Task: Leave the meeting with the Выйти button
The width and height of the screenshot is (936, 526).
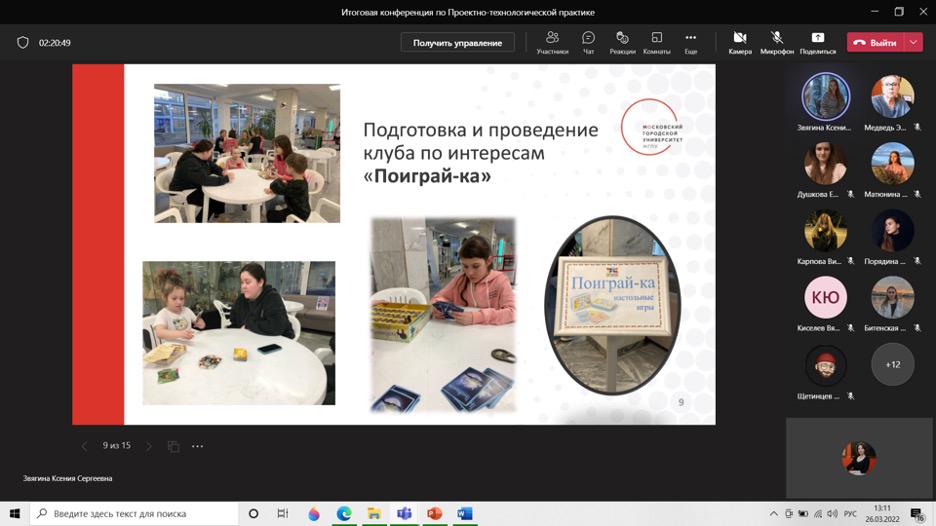Action: point(875,42)
